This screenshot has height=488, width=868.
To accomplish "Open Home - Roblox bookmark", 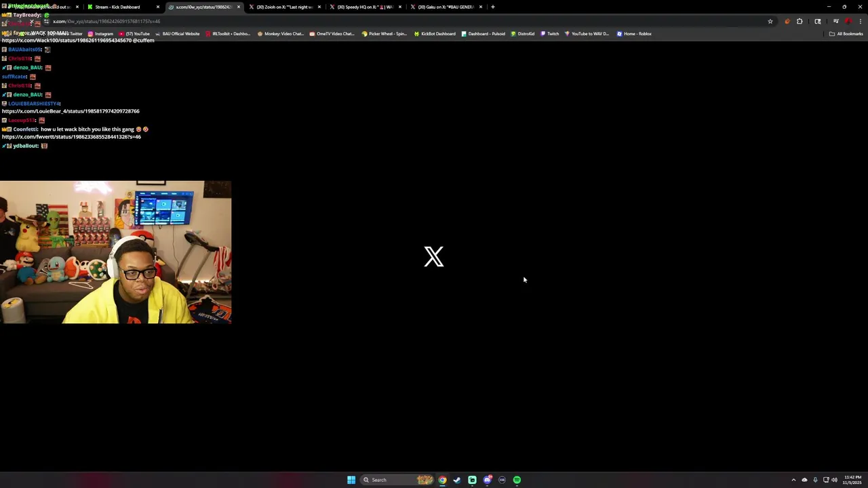I will (x=634, y=33).
